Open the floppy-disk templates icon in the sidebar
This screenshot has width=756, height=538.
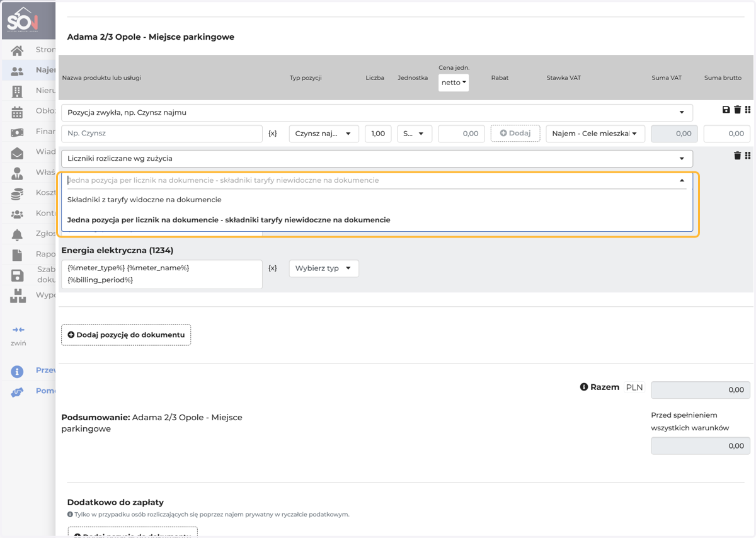point(17,275)
